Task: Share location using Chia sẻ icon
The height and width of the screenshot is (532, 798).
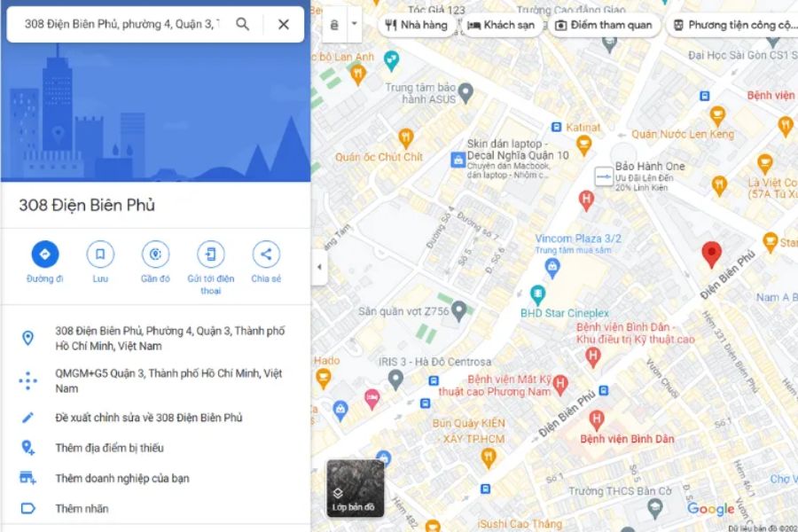Action: tap(266, 254)
